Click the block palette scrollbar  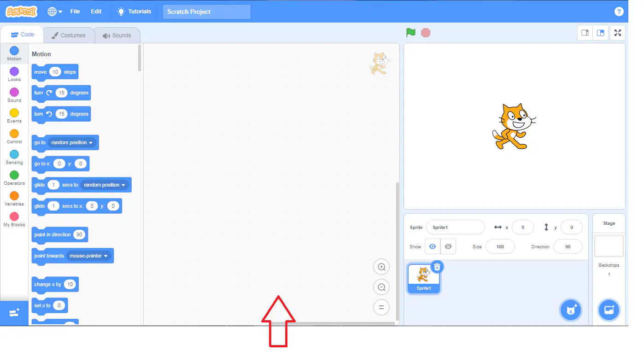pyautogui.click(x=140, y=58)
